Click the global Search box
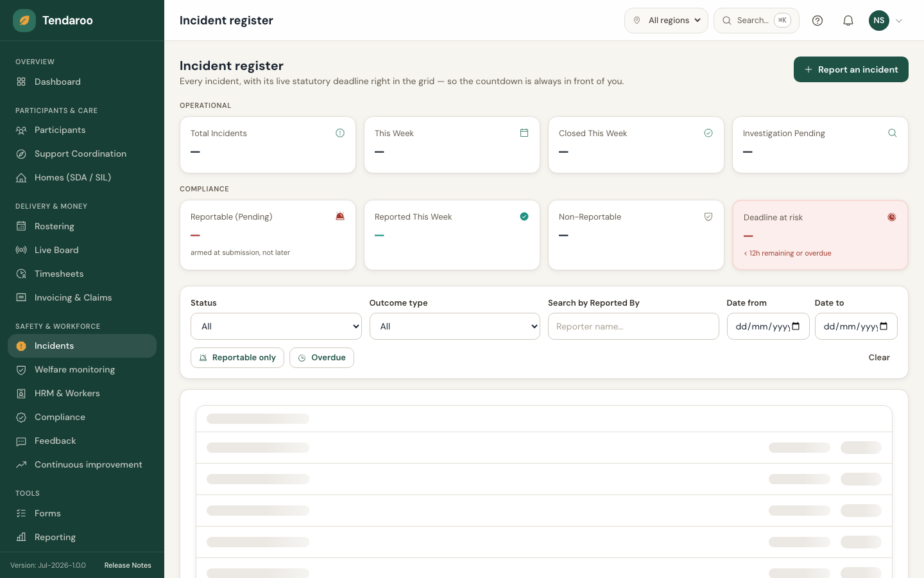 [x=757, y=21]
